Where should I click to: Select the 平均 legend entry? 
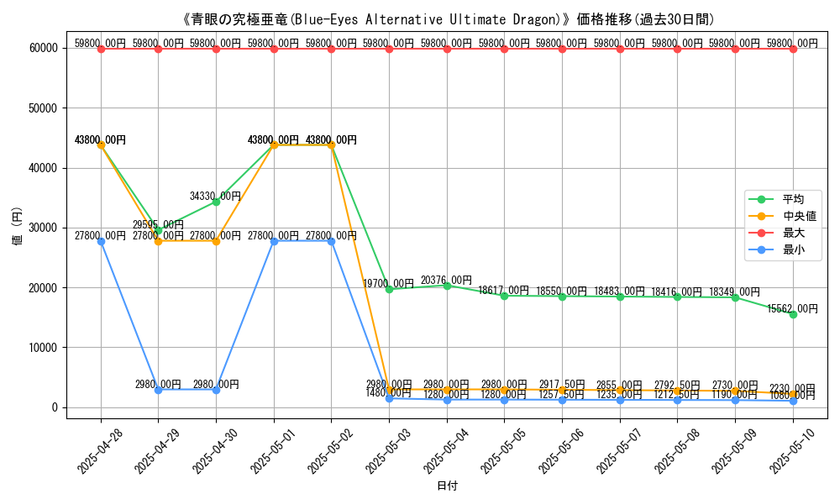[794, 199]
